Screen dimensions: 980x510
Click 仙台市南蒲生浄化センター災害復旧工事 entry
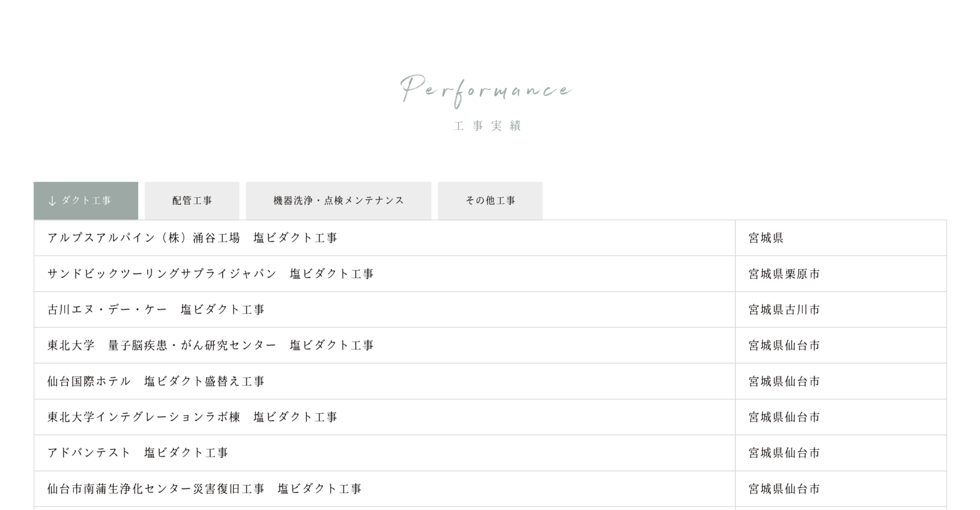point(204,489)
